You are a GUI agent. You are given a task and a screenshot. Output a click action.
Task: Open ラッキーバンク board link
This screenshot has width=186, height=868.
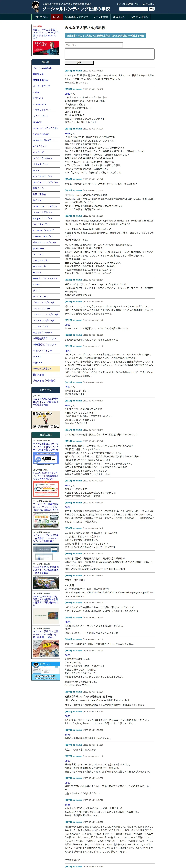46,327
